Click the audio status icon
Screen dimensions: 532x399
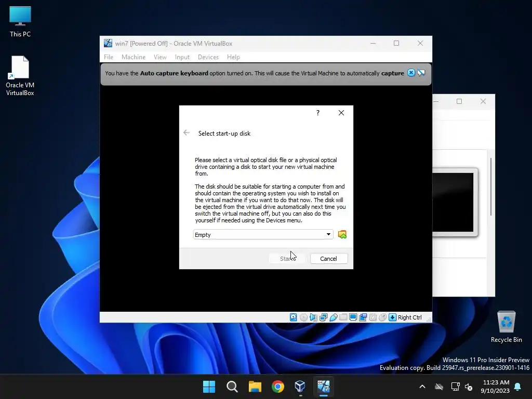[313, 317]
